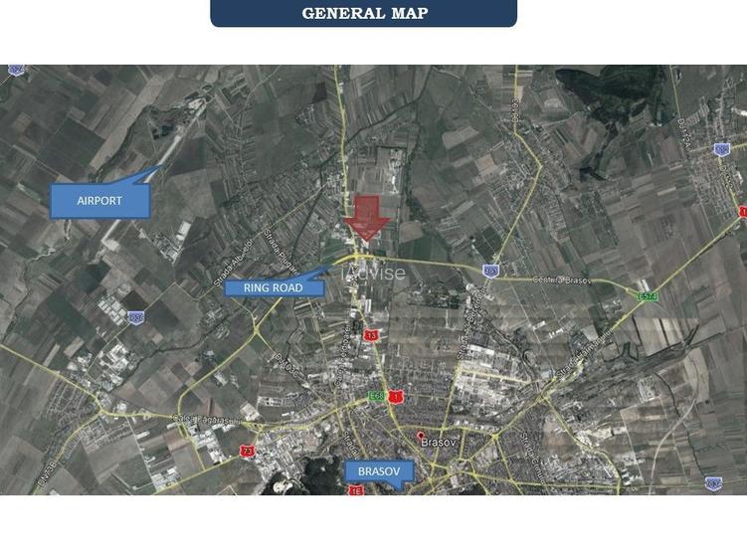Image resolution: width=747 pixels, height=560 pixels.
Task: Click the Calea Fagarasului street label
Action: coord(200,417)
